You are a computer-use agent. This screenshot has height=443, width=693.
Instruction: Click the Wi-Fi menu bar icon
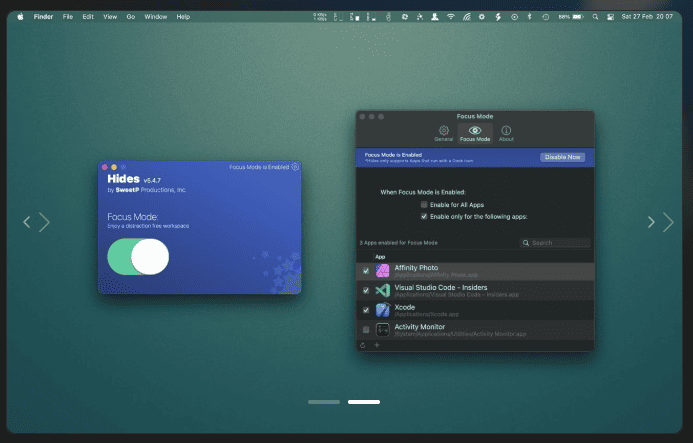pos(450,17)
